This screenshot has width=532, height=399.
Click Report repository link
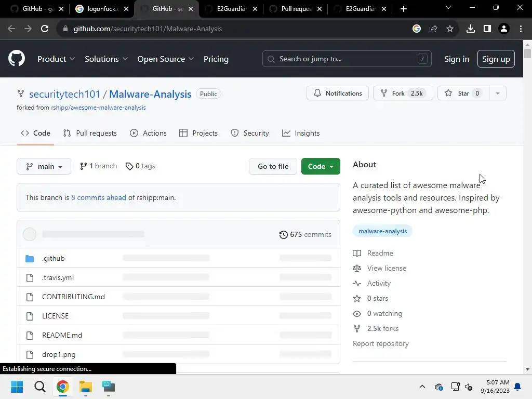point(381,344)
